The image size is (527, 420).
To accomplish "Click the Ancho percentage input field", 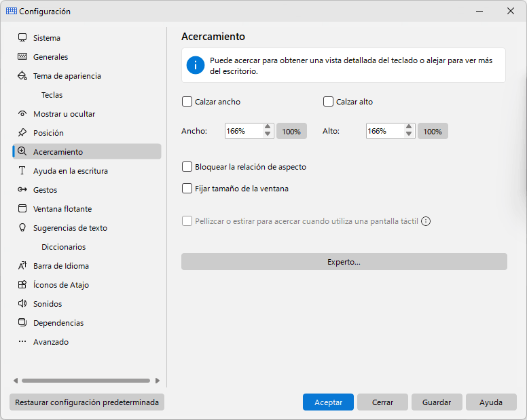I will (244, 131).
